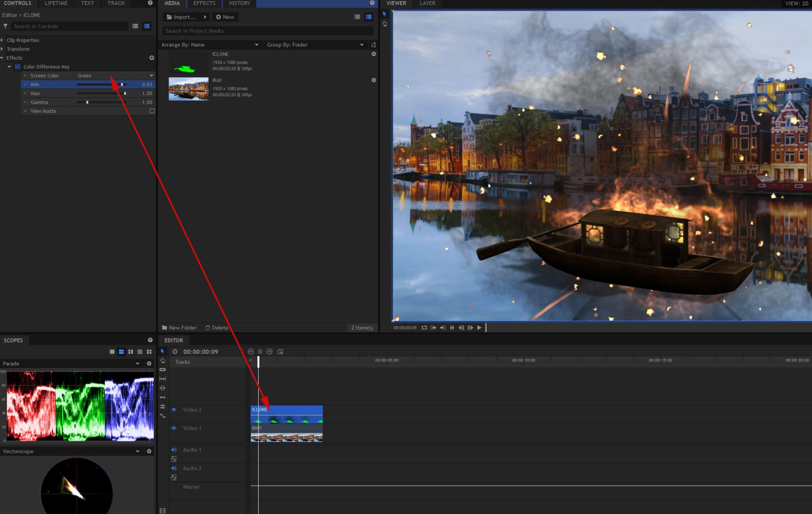
Task: Jump to previous keyframe arrow in Editor
Action: coord(251,352)
